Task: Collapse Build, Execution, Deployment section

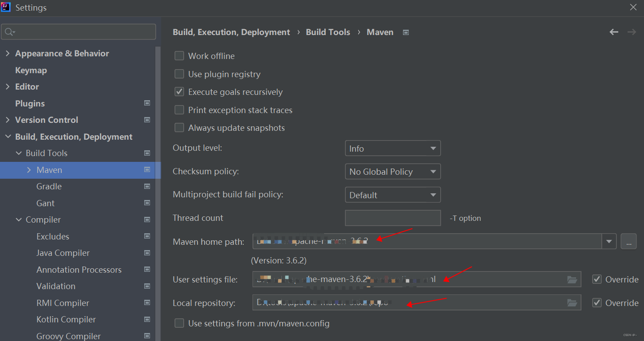Action: 8,137
